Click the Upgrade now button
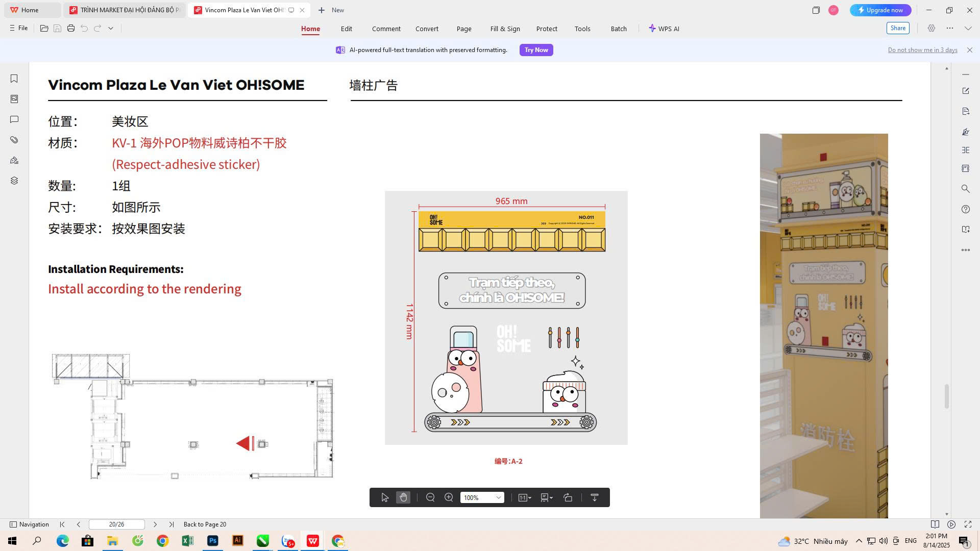The height and width of the screenshot is (551, 980). click(880, 10)
